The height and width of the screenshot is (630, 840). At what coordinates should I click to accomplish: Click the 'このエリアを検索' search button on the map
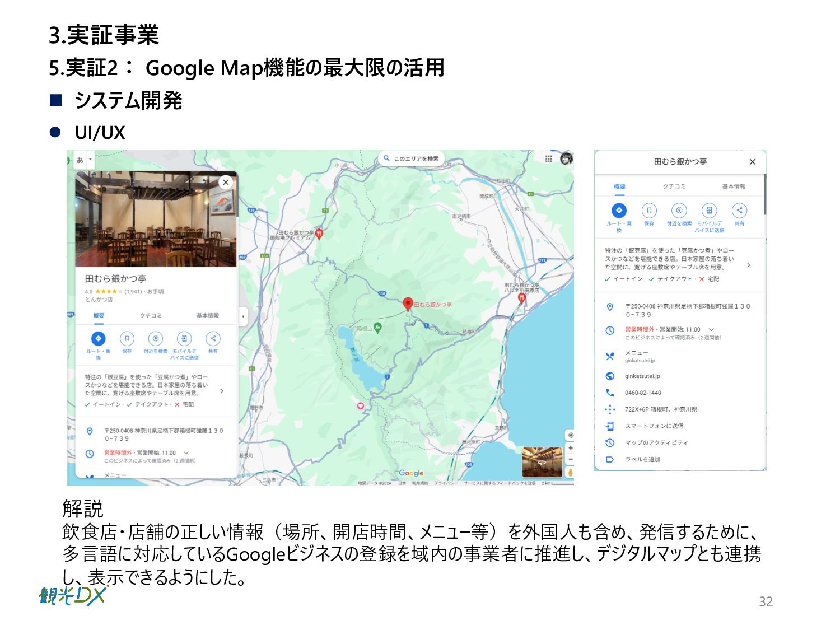click(x=412, y=158)
